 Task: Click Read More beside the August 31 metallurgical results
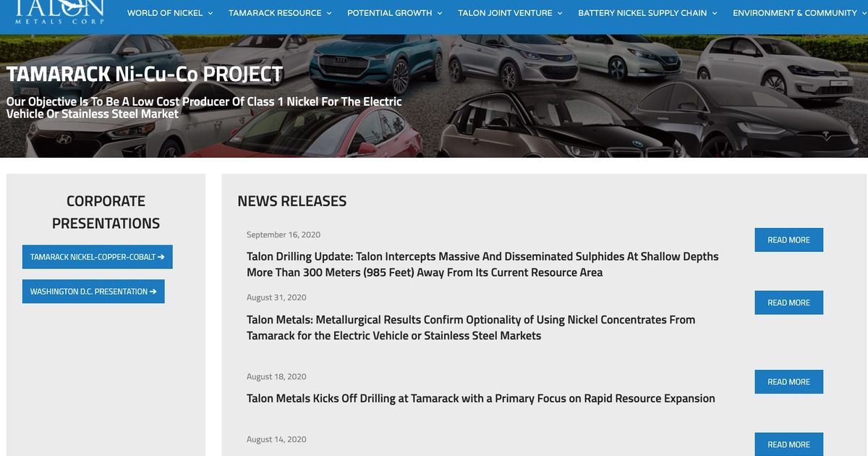[788, 303]
